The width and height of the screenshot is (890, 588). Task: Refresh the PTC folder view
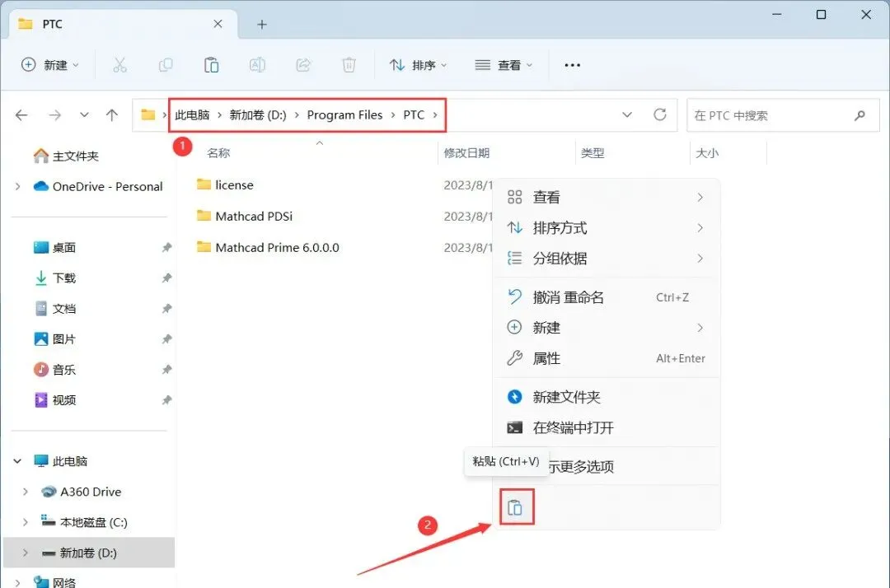point(659,114)
